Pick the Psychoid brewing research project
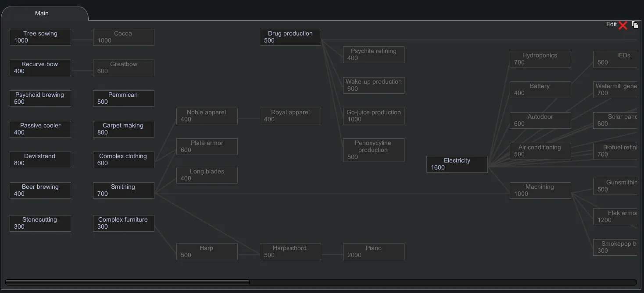Screen dimensions: 644x293 (x=40, y=99)
